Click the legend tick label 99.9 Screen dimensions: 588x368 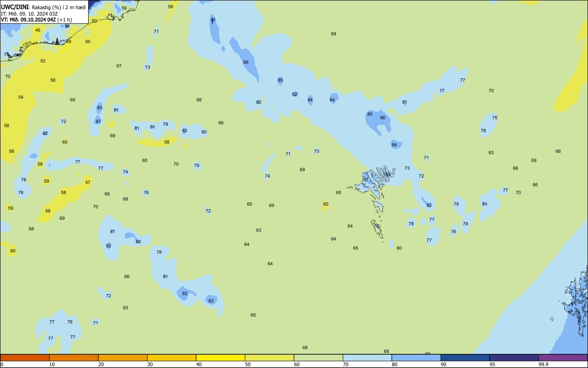pos(543,364)
